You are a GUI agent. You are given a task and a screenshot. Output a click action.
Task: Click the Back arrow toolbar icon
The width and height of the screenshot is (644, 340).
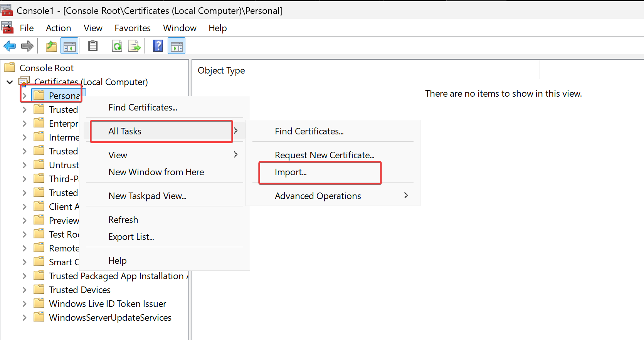point(10,47)
